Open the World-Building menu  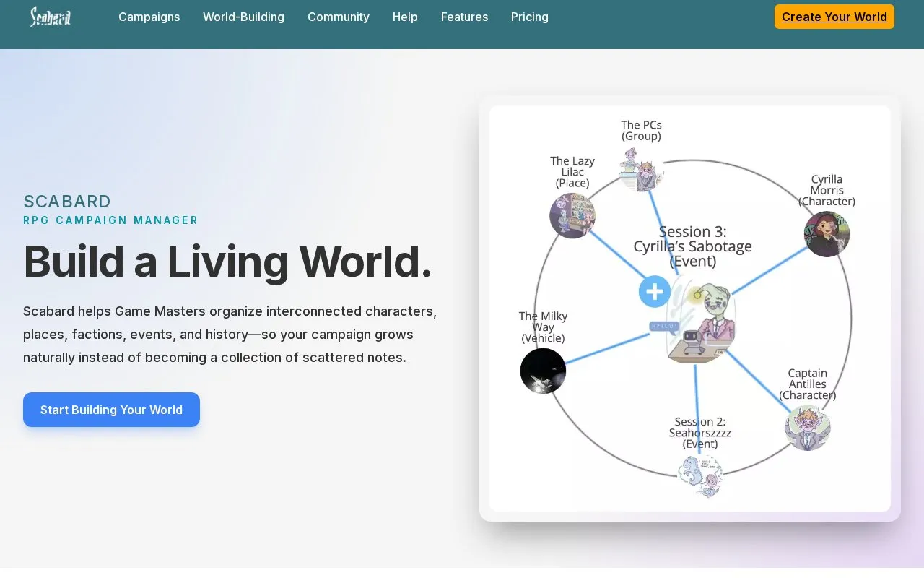tap(243, 17)
